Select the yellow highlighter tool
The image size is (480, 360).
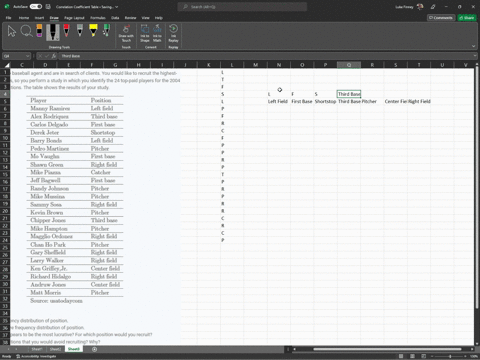tap(93, 31)
